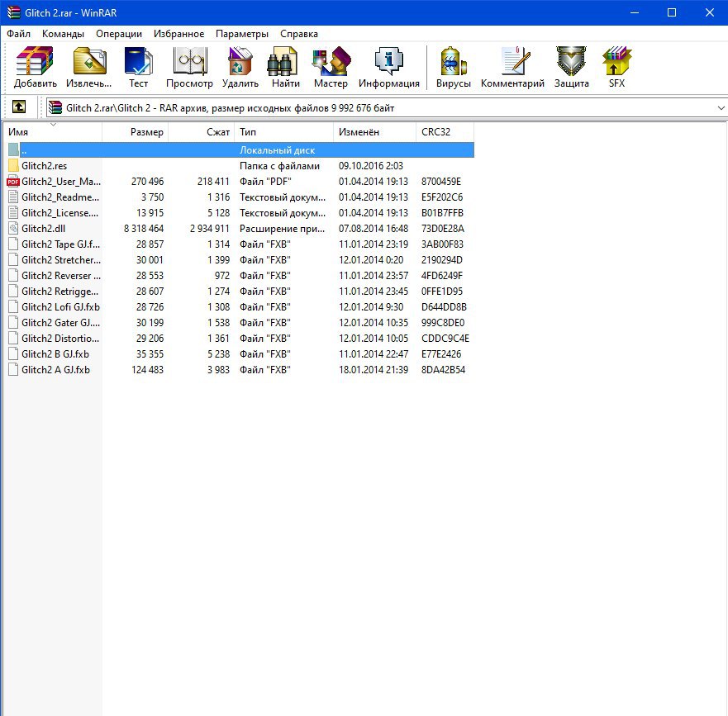Open the Просмотр (View) tool
This screenshot has width=728, height=716.
pos(189,67)
